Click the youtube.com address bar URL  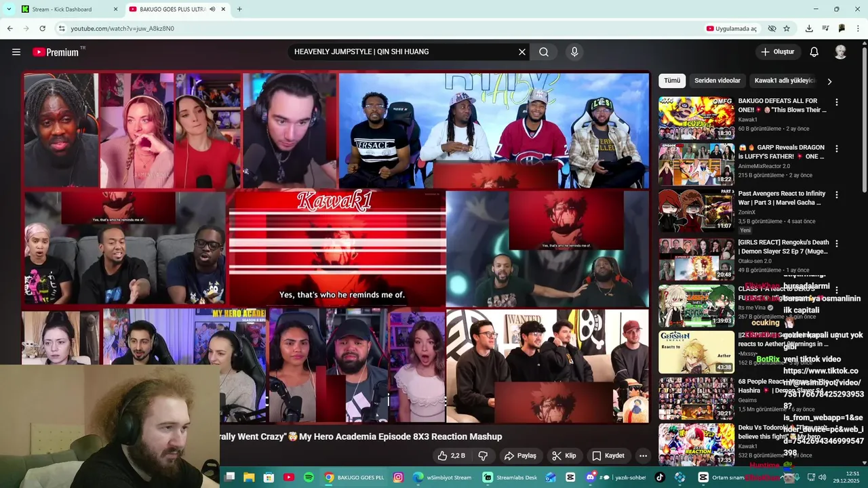pos(122,28)
